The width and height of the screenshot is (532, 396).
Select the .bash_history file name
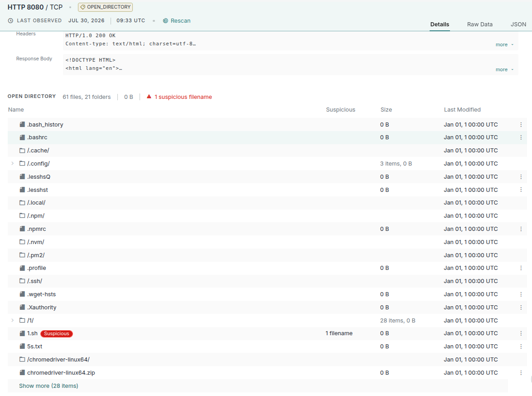[x=45, y=125]
